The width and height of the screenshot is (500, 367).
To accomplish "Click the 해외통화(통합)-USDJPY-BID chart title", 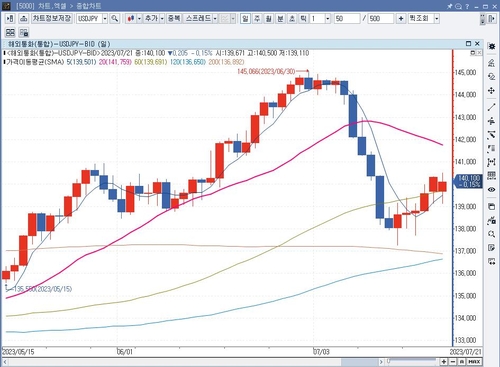I will click(59, 44).
